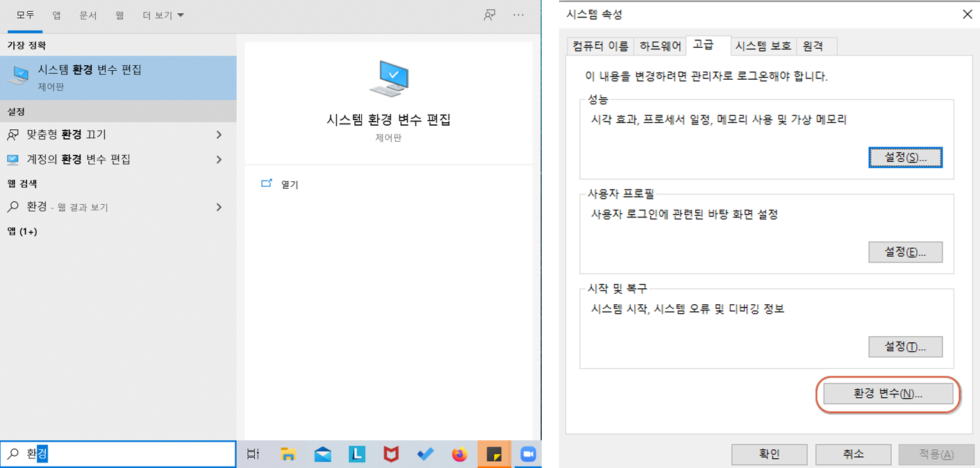Open the blue L app on taskbar
Viewport: 980px width, 468px height.
pyautogui.click(x=357, y=454)
